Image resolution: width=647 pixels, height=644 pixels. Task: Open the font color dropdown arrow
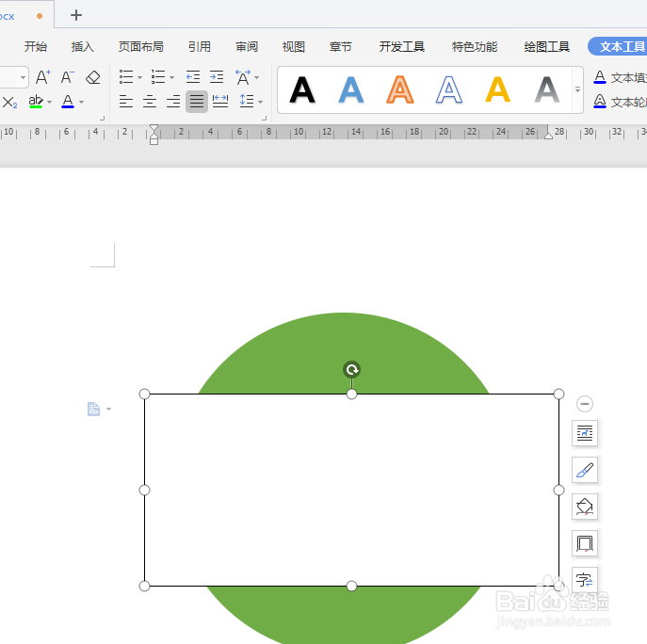[81, 102]
